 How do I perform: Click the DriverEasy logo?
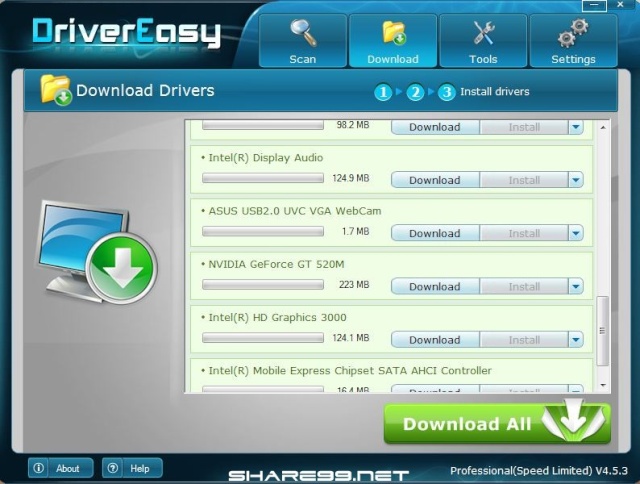[x=127, y=32]
